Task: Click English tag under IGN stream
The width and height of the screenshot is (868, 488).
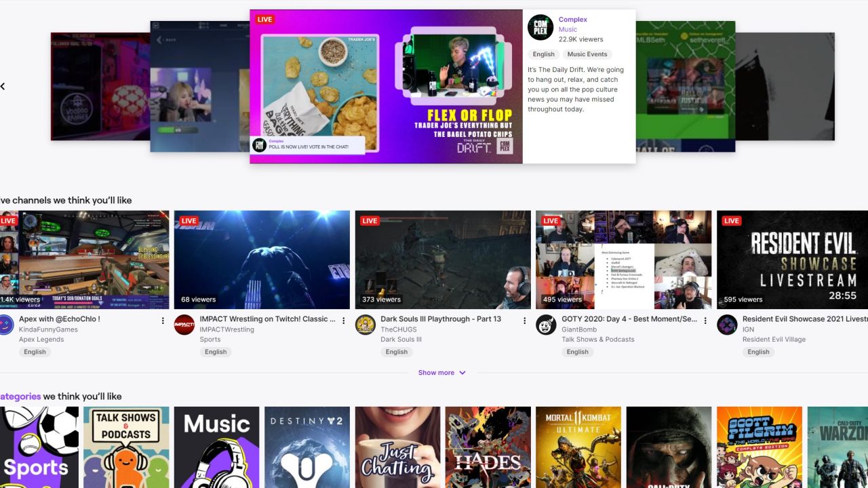Action: (758, 352)
